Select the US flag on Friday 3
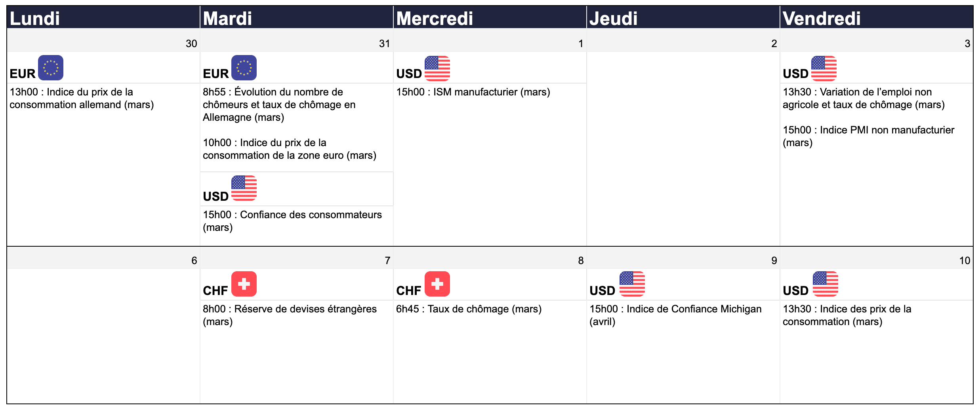 tap(824, 68)
